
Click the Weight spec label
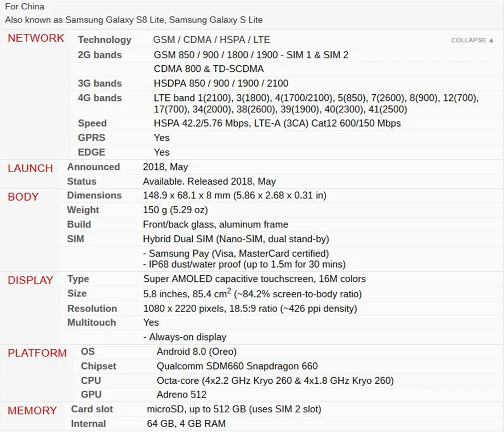(x=83, y=210)
